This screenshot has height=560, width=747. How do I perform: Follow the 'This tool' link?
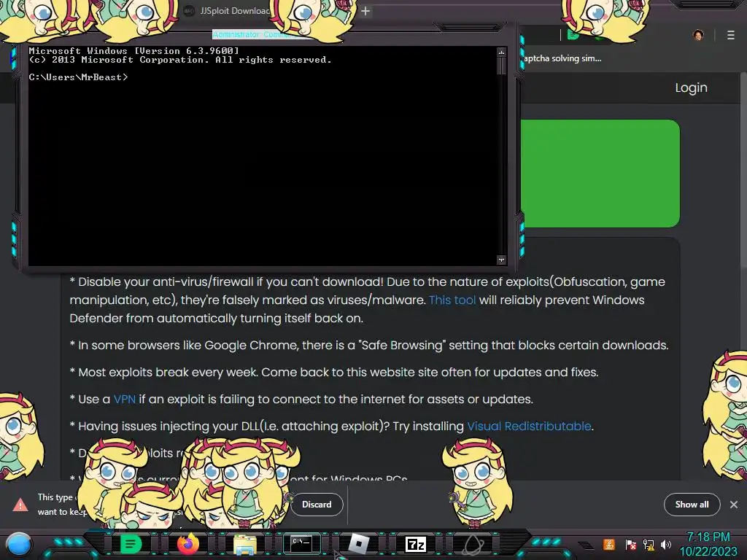[x=452, y=300]
